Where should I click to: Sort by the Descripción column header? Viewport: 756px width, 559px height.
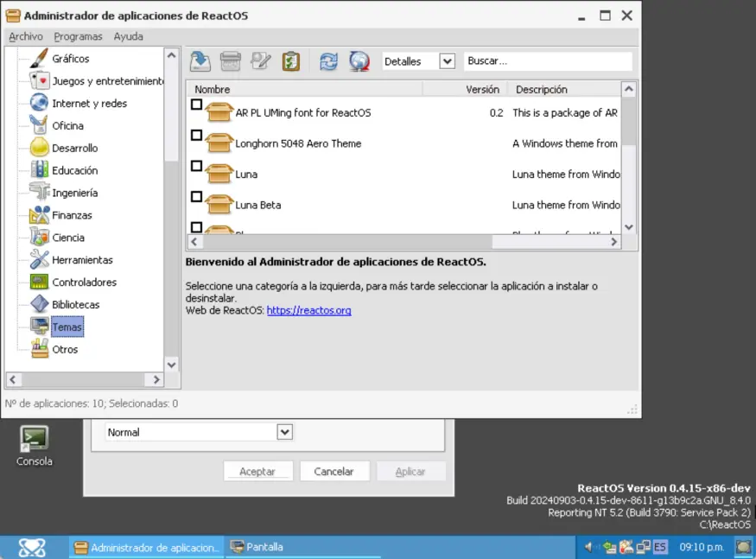[564, 89]
